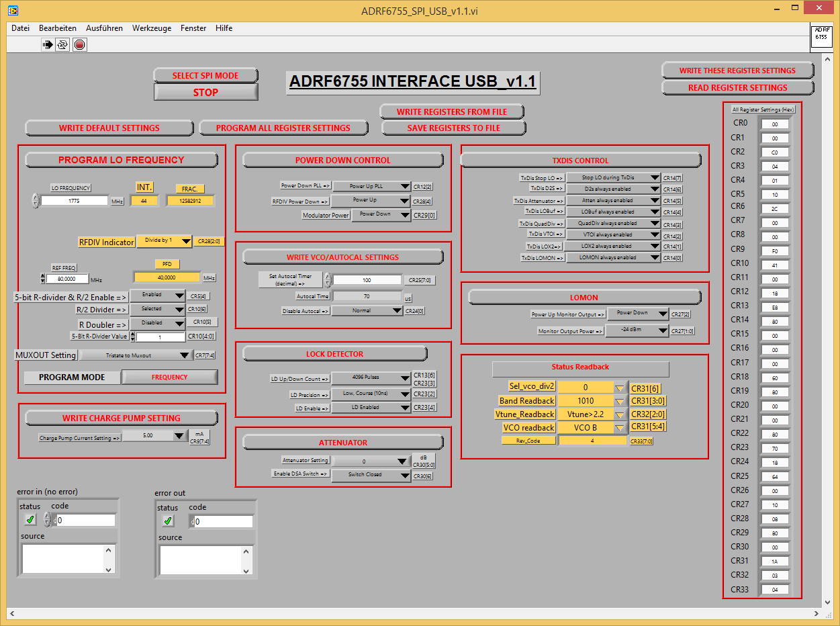Click LOMON button
Screen dimensions: 840x626
(584, 297)
